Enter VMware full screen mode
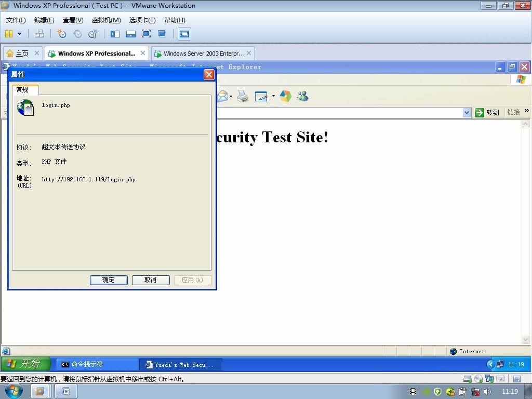532x399 pixels. (x=146, y=34)
